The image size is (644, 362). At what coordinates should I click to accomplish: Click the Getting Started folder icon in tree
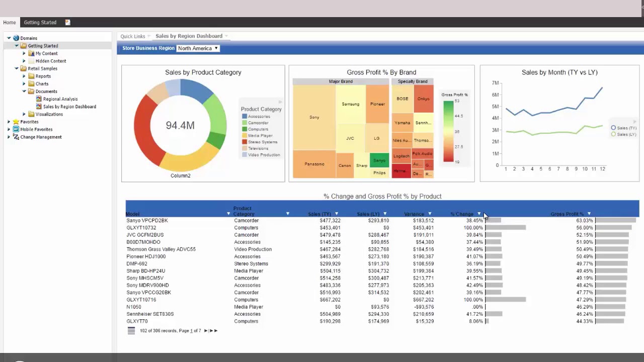(24, 46)
